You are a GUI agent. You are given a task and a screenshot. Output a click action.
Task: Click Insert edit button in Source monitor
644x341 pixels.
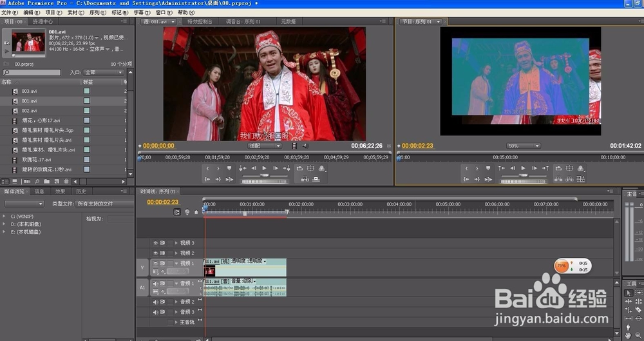tap(305, 179)
